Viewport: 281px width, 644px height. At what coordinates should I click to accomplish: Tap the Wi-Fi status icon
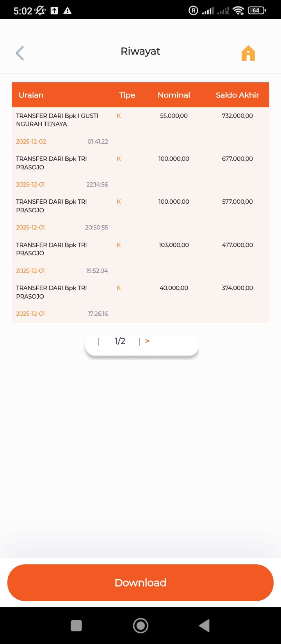click(238, 11)
